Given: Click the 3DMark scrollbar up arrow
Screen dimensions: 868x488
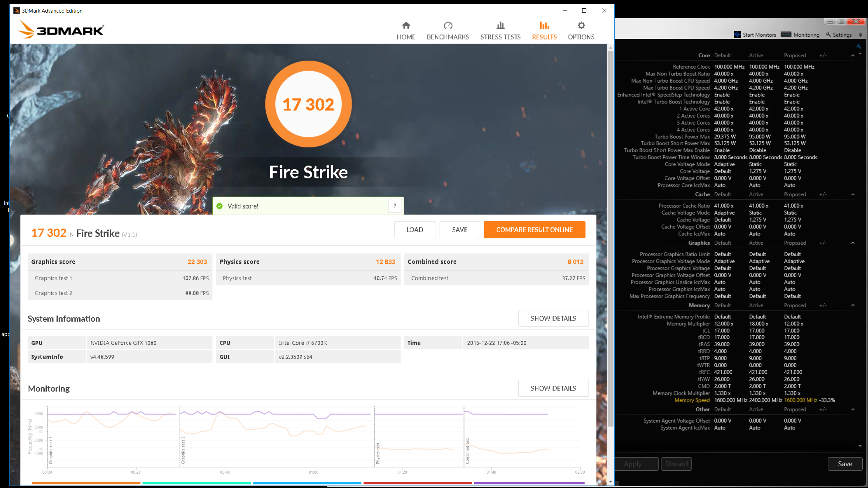Looking at the screenshot, I should point(610,48).
